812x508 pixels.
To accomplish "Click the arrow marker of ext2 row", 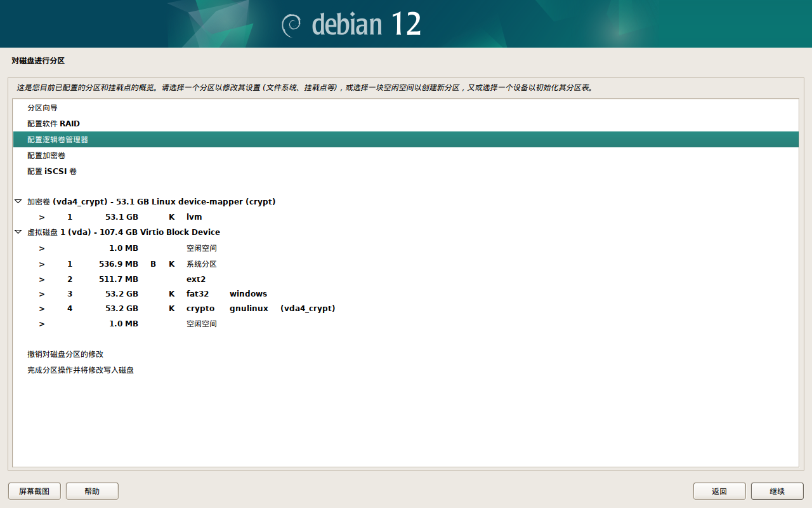I will (x=41, y=279).
